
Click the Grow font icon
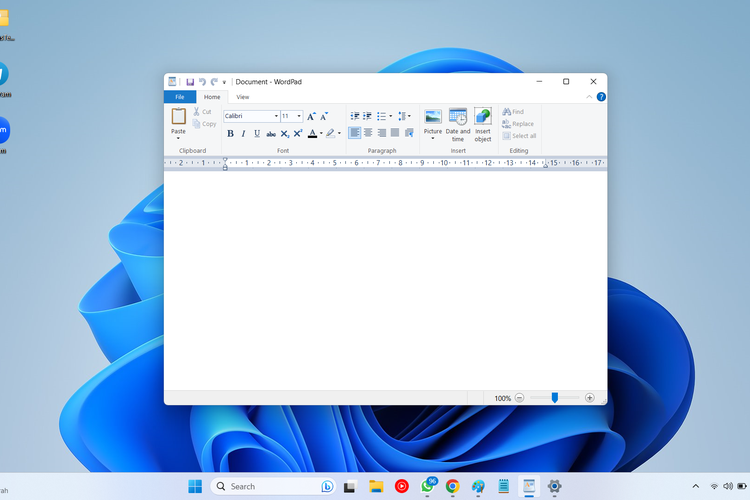click(311, 116)
